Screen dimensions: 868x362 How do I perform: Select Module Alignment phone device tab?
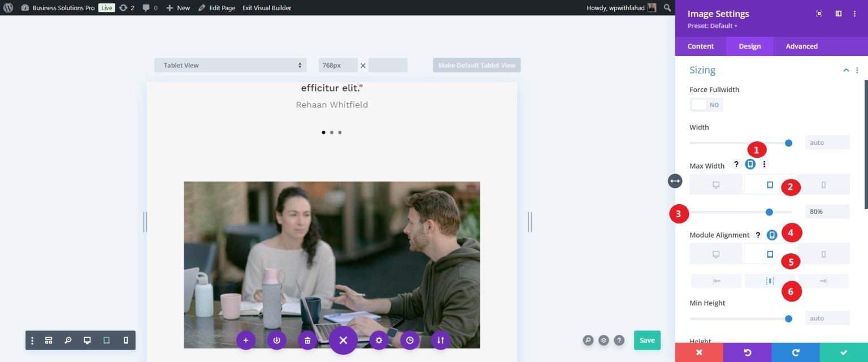pyautogui.click(x=823, y=254)
